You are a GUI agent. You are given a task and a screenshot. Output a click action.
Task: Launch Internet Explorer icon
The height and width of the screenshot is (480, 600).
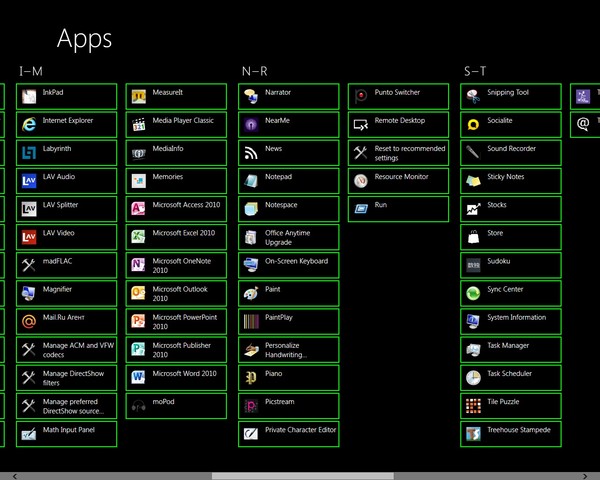[x=29, y=125]
